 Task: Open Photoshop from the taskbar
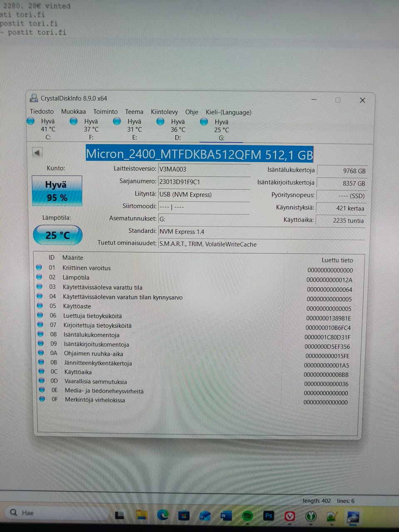(x=269, y=516)
